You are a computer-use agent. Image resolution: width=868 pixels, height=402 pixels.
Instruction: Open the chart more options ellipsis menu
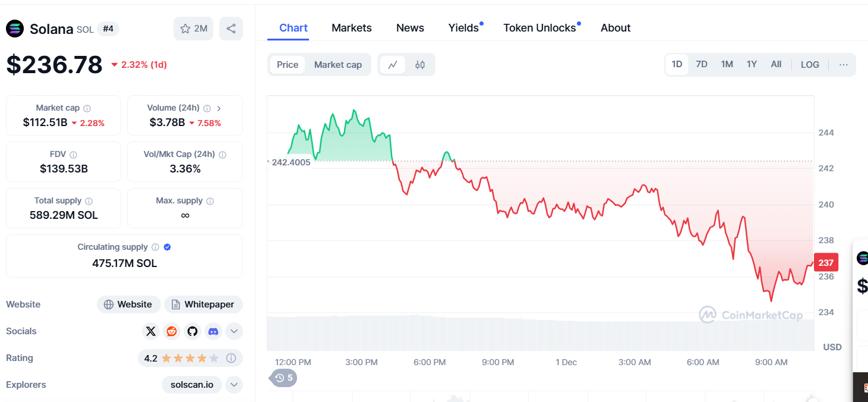tap(844, 65)
